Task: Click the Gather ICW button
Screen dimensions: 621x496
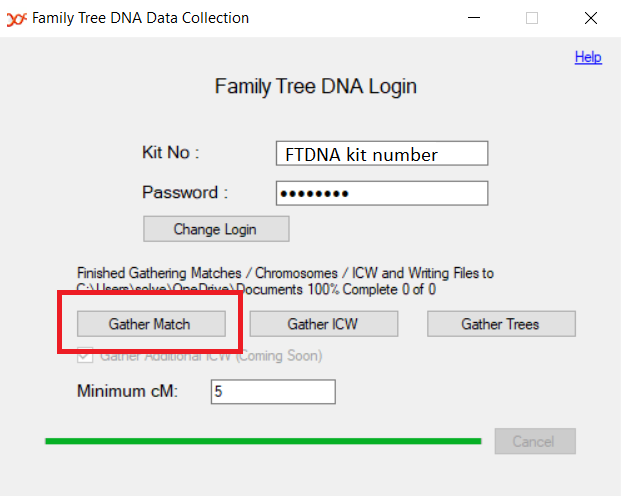Action: click(x=324, y=324)
